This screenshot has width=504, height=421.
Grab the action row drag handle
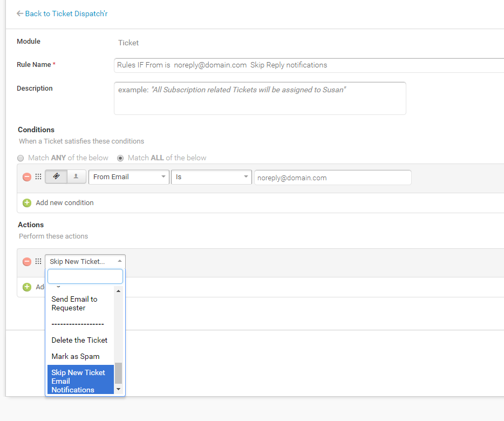(38, 261)
